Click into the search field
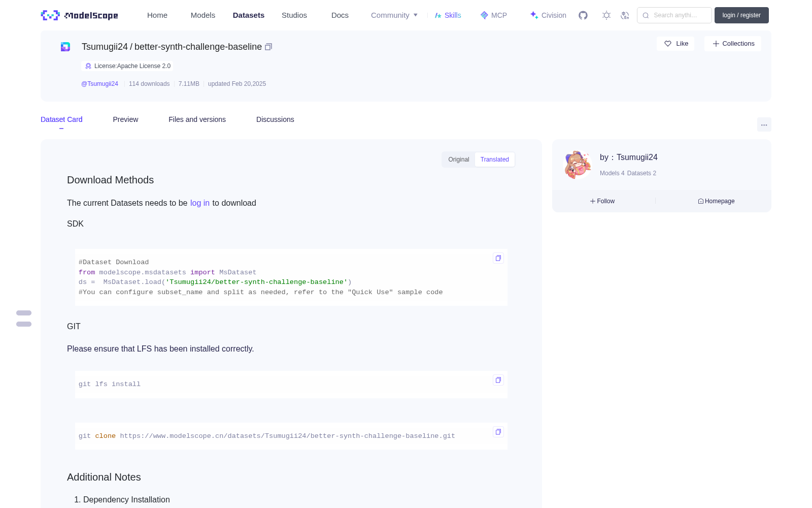Screen dimensions: 812x508 (674, 15)
